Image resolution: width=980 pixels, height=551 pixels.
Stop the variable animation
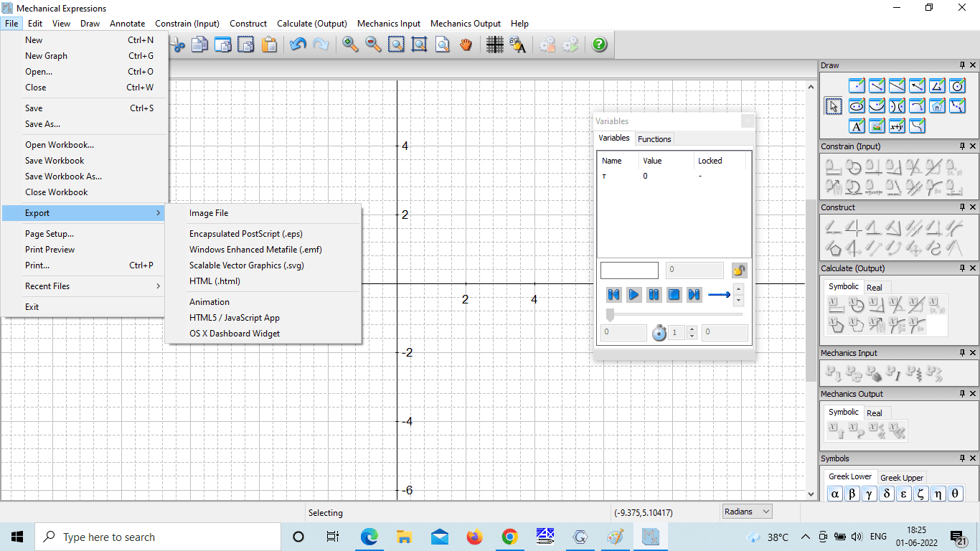[674, 294]
